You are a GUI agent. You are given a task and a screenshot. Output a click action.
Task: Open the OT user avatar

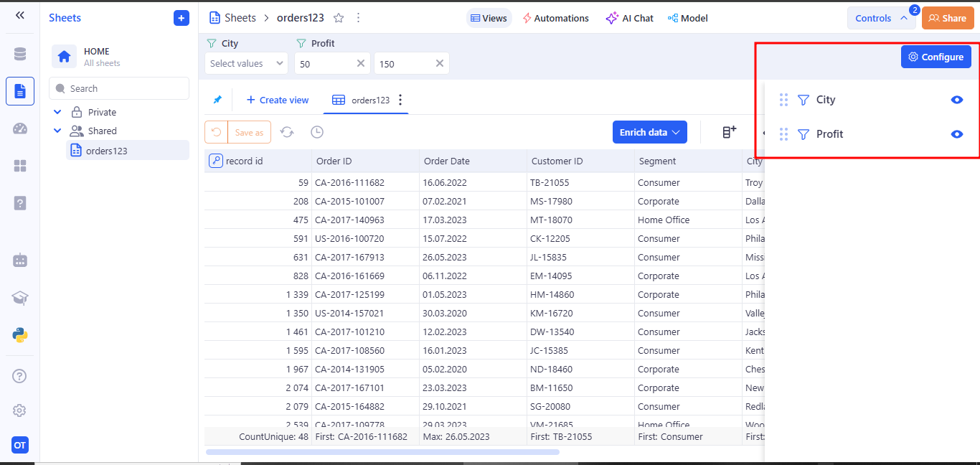19,445
